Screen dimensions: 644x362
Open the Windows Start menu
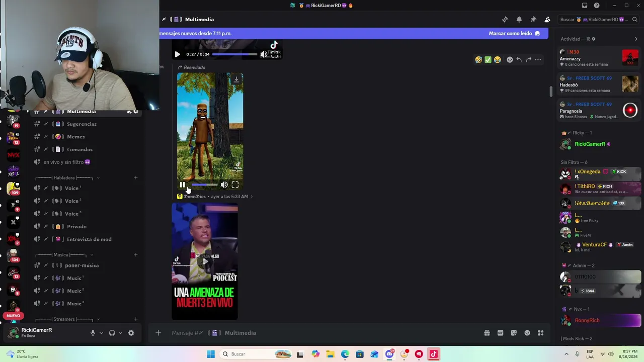pos(211,354)
